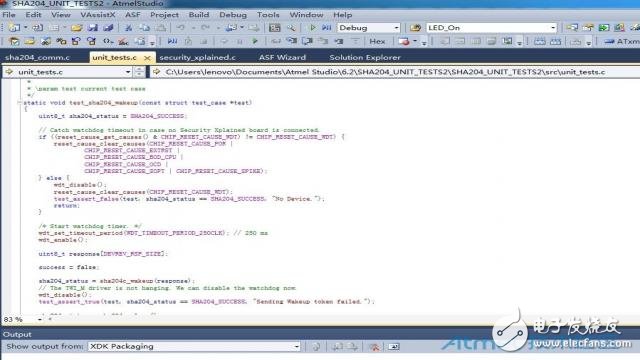The height and width of the screenshot is (360, 640).
Task: Click the Open File folder icon
Action: pyautogui.click(x=76, y=28)
